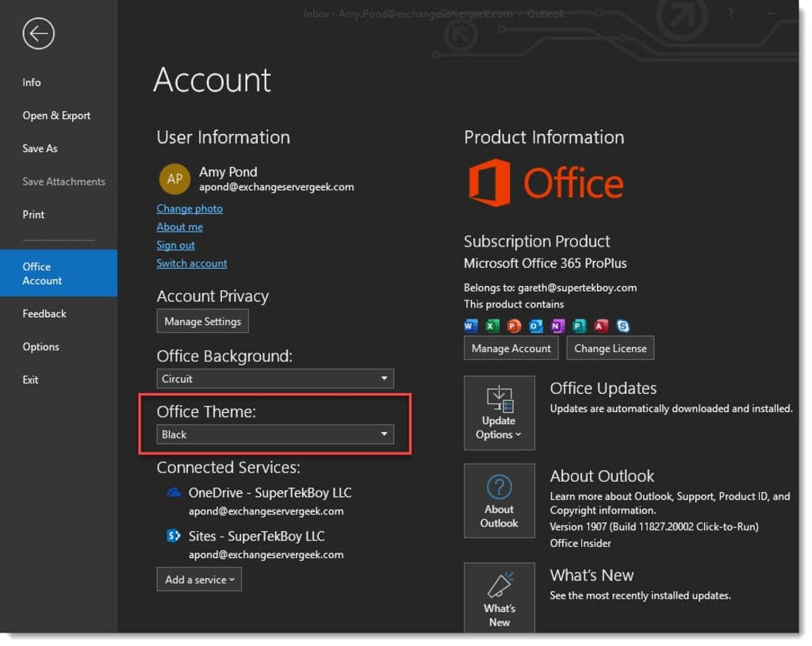
Task: Click the Word app icon
Action: (471, 326)
